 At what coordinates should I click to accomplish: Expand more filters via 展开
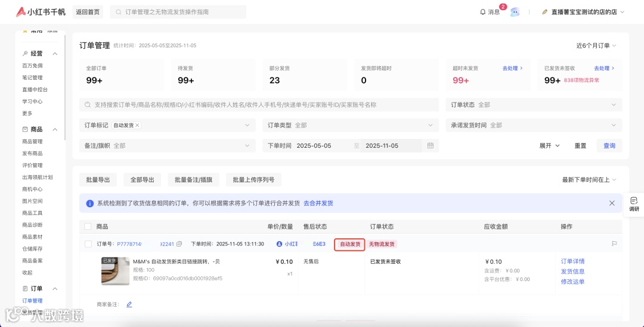550,146
